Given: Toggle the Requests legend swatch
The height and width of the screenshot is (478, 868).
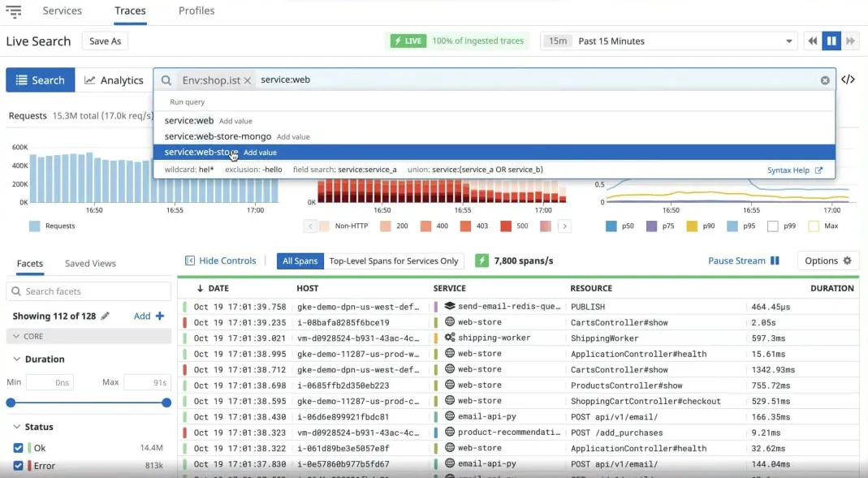Looking at the screenshot, I should pos(34,226).
